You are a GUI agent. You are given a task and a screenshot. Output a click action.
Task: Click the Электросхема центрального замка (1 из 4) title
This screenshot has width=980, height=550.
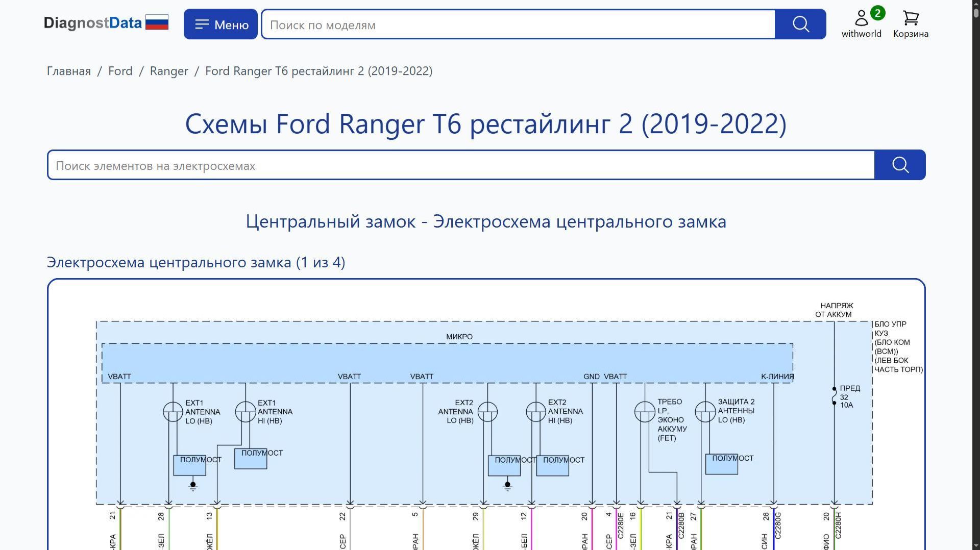tap(196, 262)
